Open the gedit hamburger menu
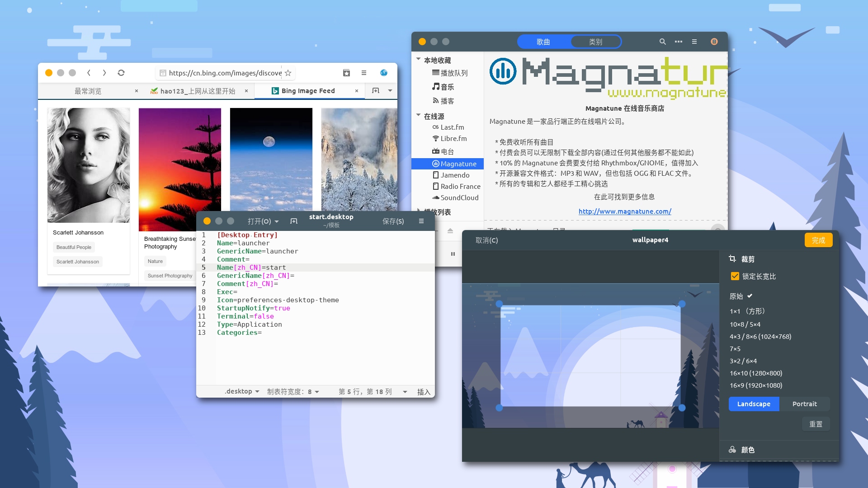Screen dimensions: 868x488 click(x=421, y=221)
